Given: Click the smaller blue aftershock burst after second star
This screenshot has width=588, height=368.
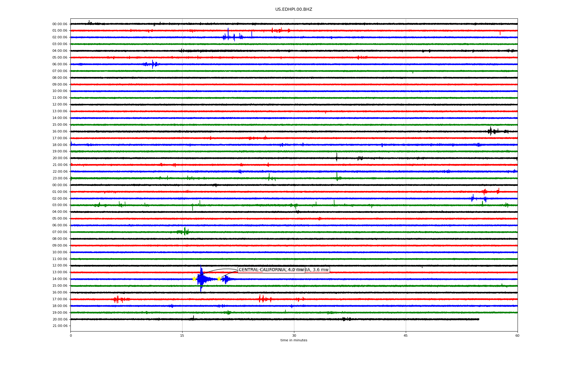Looking at the screenshot, I should pyautogui.click(x=226, y=279).
